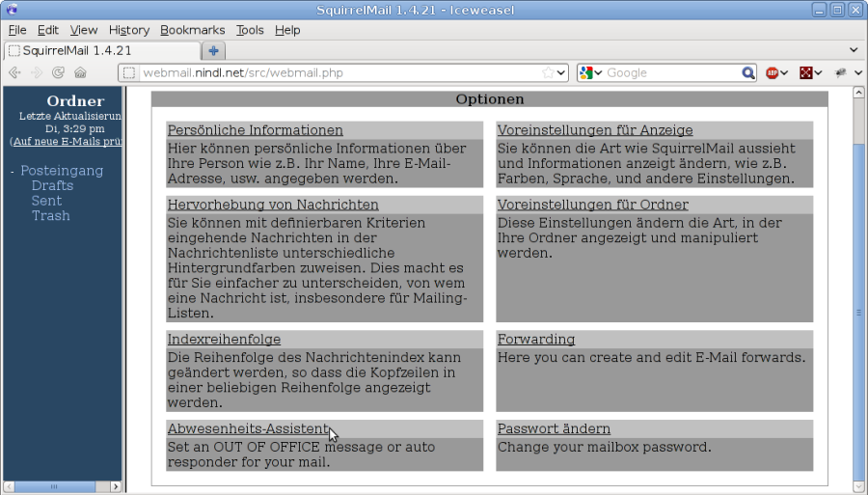The width and height of the screenshot is (868, 495).
Task: Open the address bar history dropdown
Action: (x=561, y=72)
